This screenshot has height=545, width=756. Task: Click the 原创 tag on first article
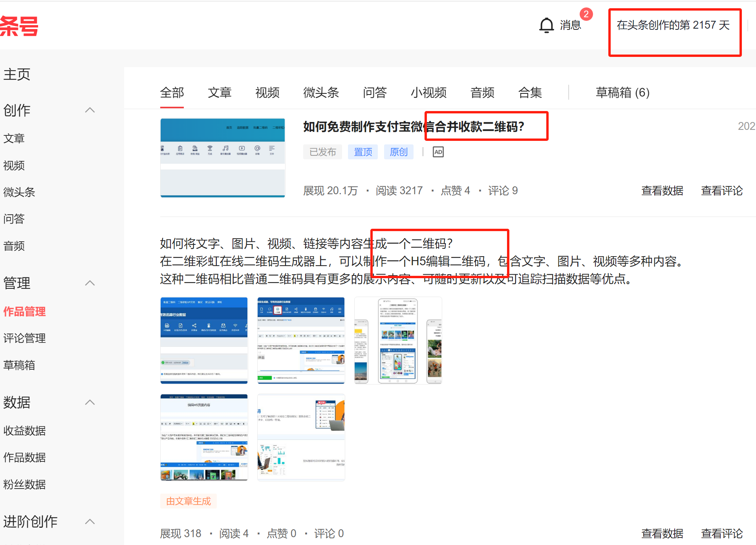click(x=399, y=152)
